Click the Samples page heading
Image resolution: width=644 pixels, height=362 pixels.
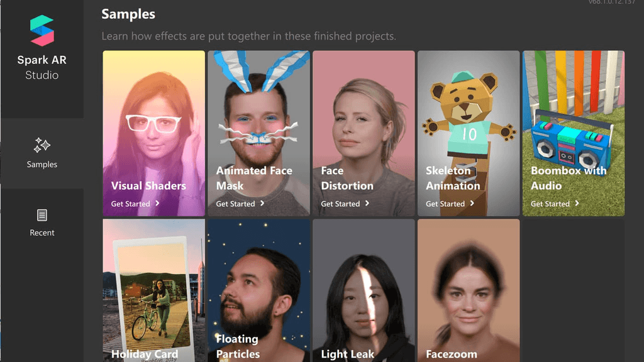[128, 14]
